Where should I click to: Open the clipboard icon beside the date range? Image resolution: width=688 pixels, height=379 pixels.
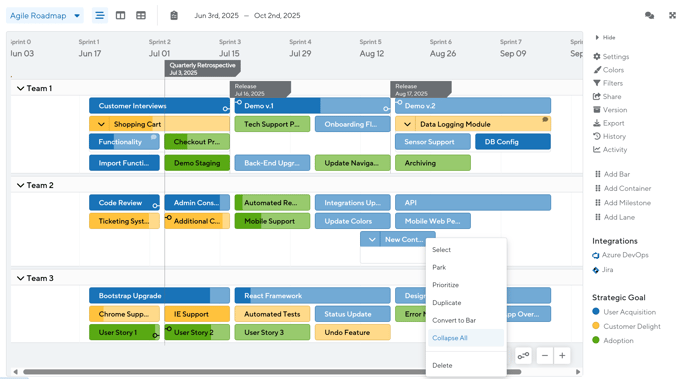click(174, 16)
